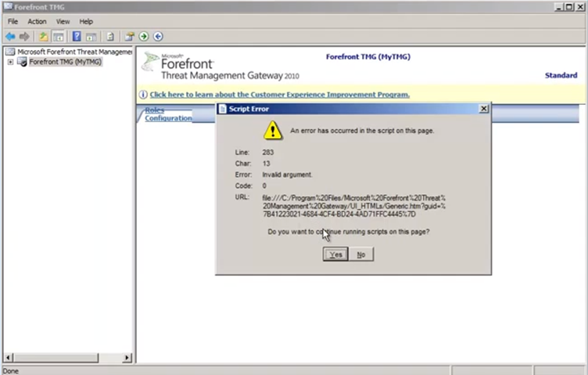Click the green right-arrow circle icon
This screenshot has width=588, height=375.
(144, 37)
